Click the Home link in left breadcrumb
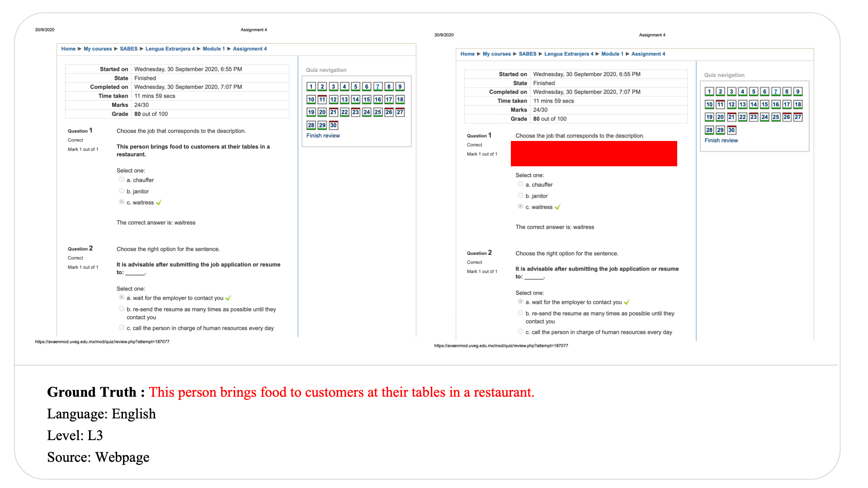This screenshot has width=868, height=488. (x=68, y=49)
